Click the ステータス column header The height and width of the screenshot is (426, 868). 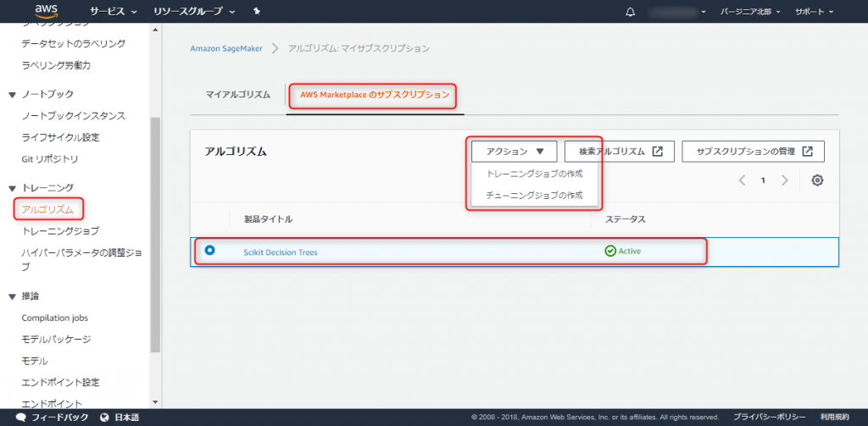coord(626,219)
